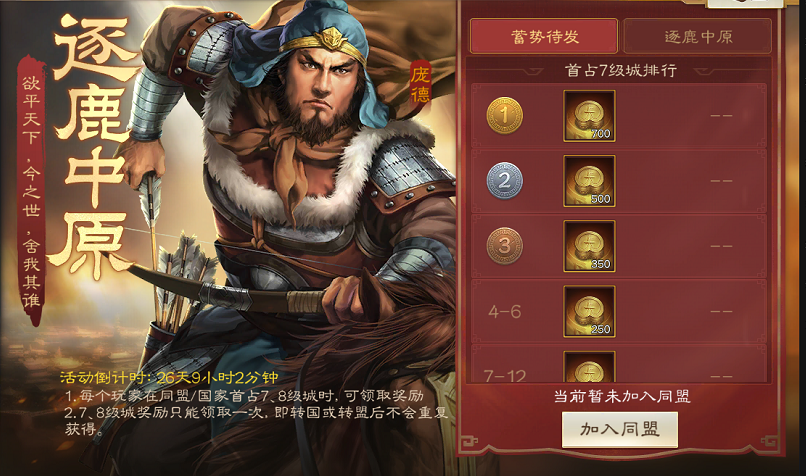The image size is (806, 476).
Task: Click the 加入同盟 button
Action: coord(619,430)
